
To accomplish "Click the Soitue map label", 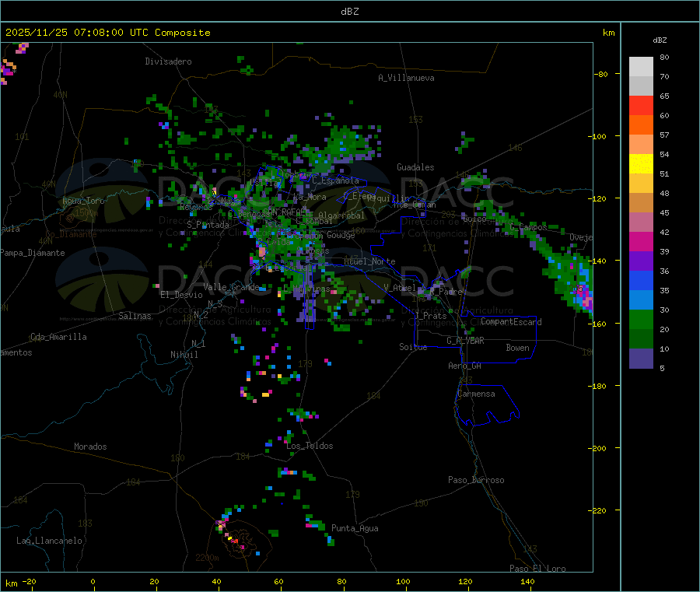I will pyautogui.click(x=413, y=347).
